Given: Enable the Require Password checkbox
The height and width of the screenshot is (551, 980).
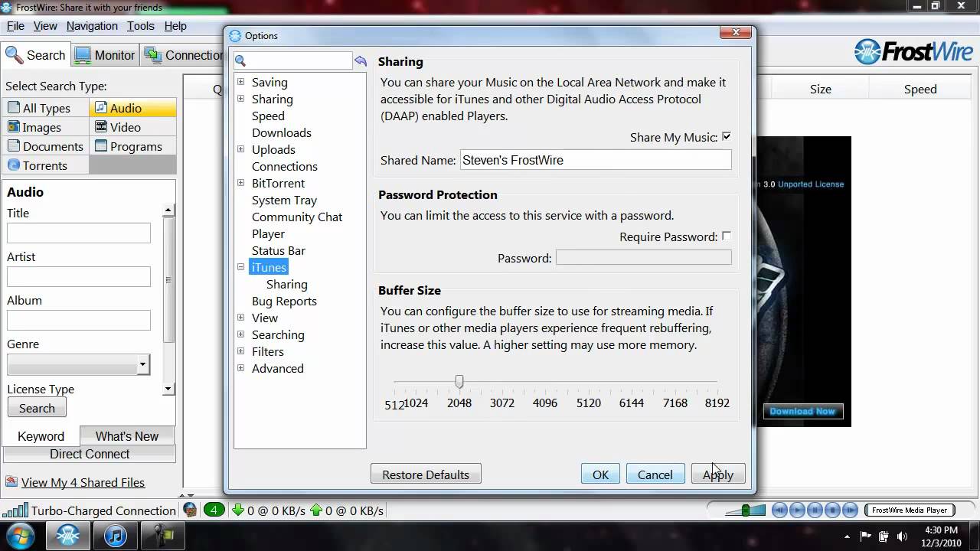Looking at the screenshot, I should click(x=726, y=236).
